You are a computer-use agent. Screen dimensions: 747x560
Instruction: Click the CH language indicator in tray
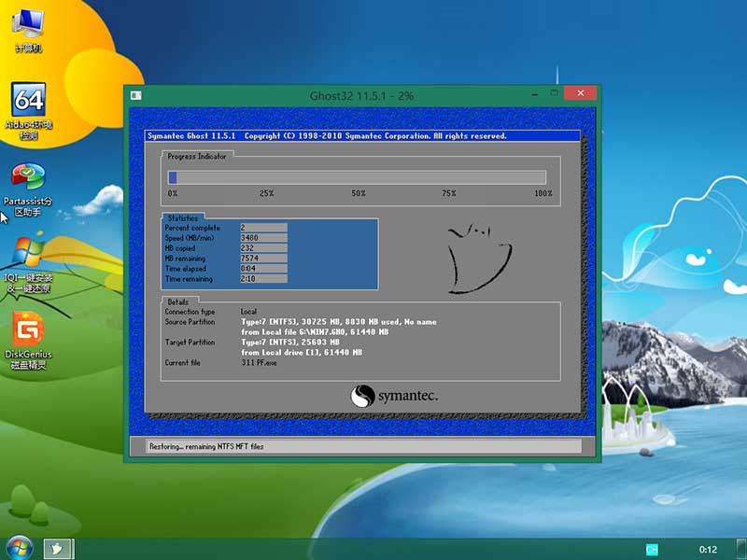[x=652, y=550]
